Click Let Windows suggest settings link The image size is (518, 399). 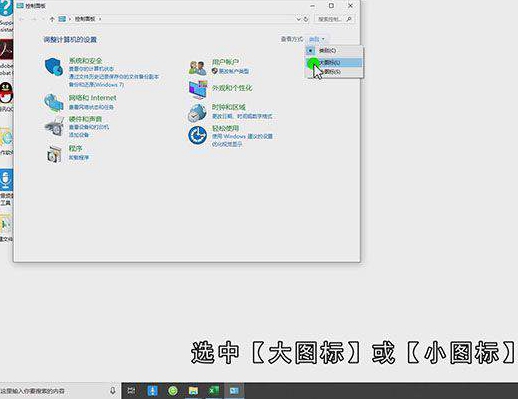click(x=242, y=136)
